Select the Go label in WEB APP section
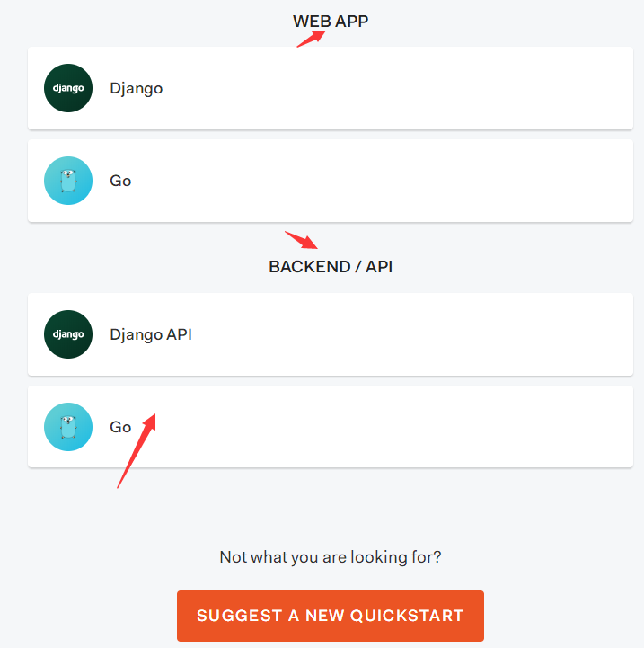 tap(120, 181)
